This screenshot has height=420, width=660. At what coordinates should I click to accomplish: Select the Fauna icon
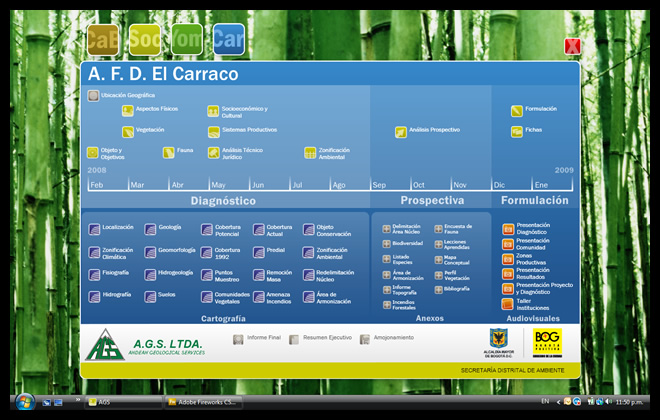point(169,153)
